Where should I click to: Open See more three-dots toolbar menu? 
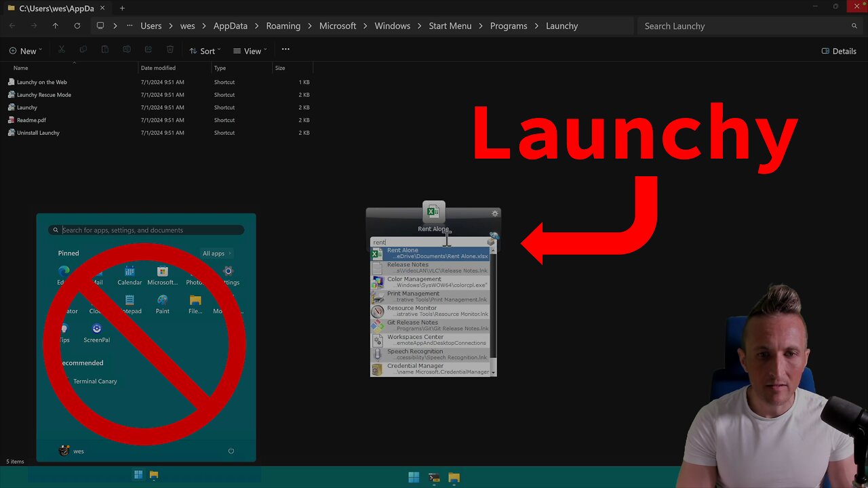(x=285, y=50)
